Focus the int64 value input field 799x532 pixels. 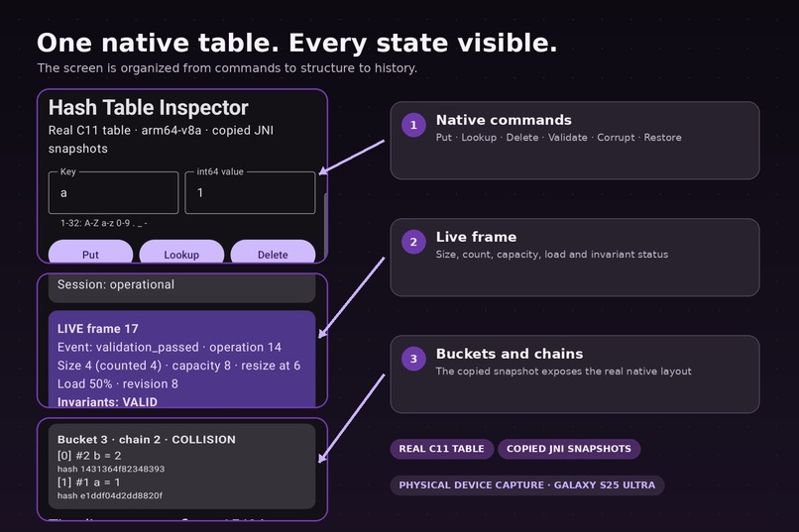tap(250, 192)
